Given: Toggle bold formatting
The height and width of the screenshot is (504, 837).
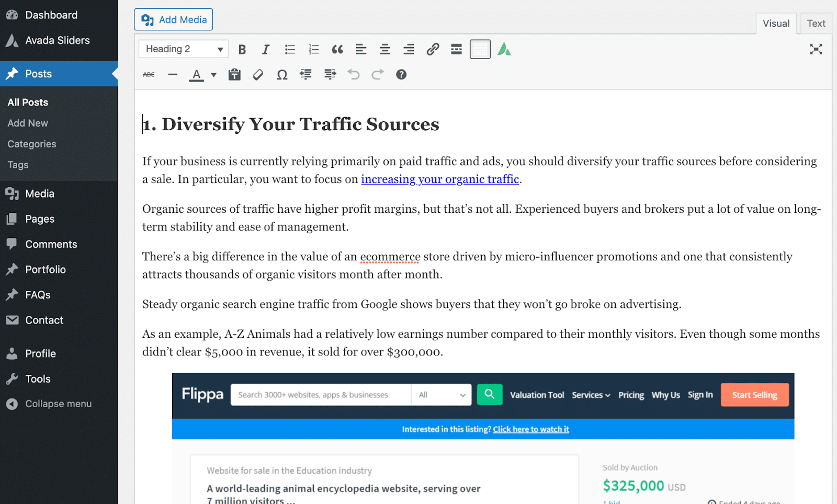Looking at the screenshot, I should [x=242, y=49].
